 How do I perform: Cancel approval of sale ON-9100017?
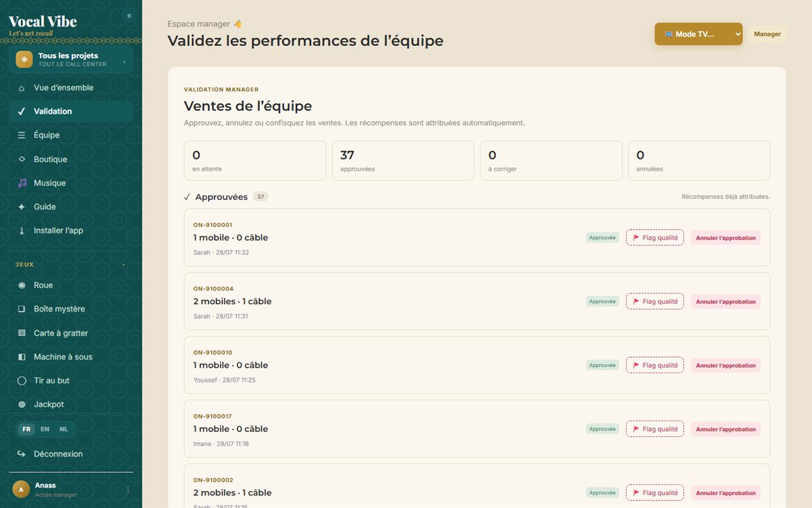[x=725, y=429]
